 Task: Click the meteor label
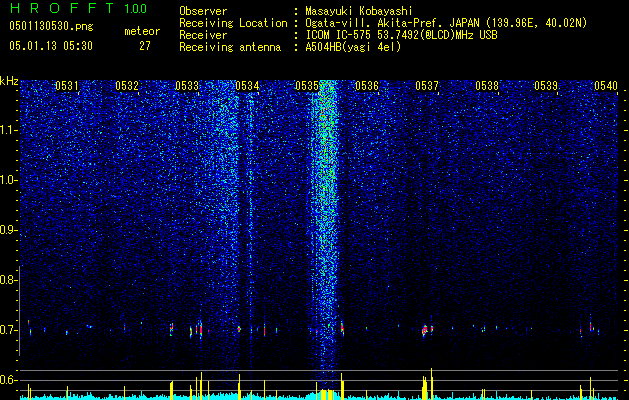[x=142, y=31]
